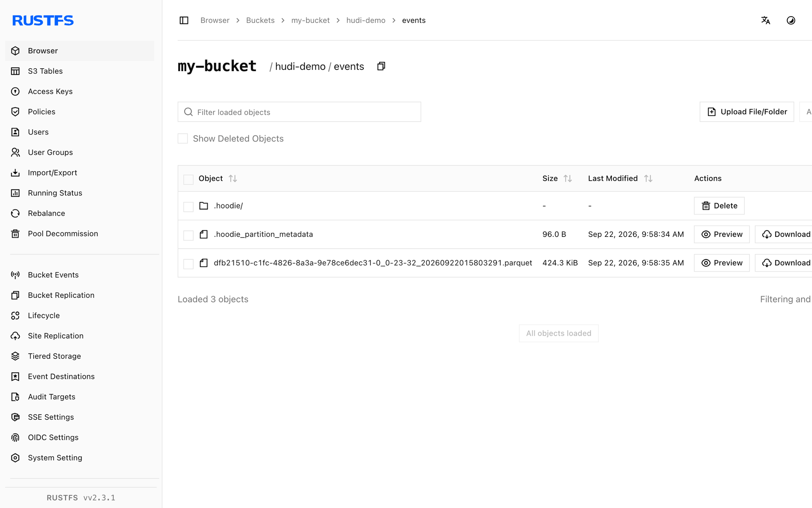812x508 pixels.
Task: Tick the select-all checkbox in table header
Action: [x=188, y=179]
